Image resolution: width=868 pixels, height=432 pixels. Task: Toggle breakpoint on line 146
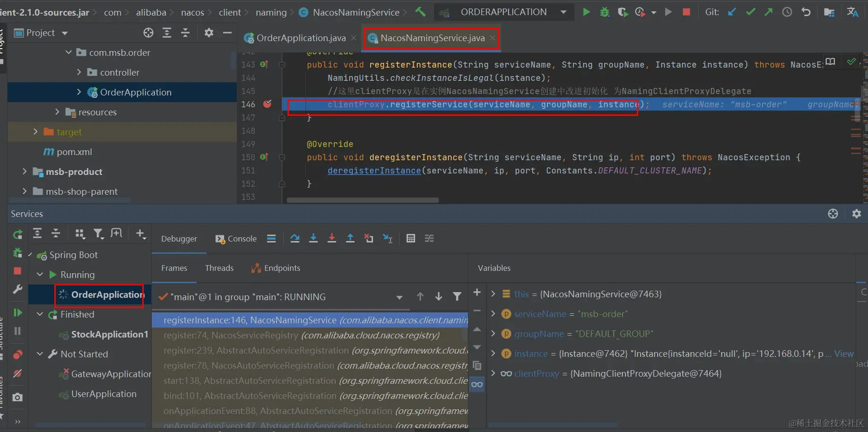pos(268,104)
